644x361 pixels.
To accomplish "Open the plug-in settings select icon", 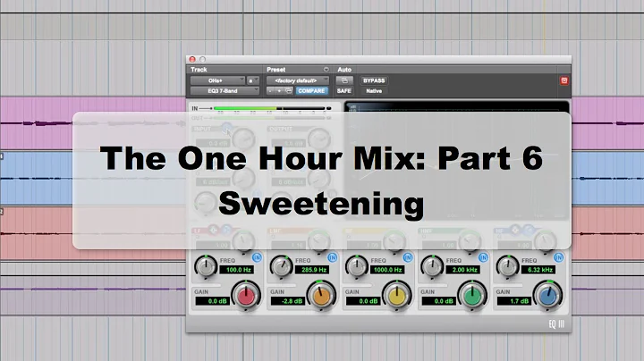I will coord(288,90).
